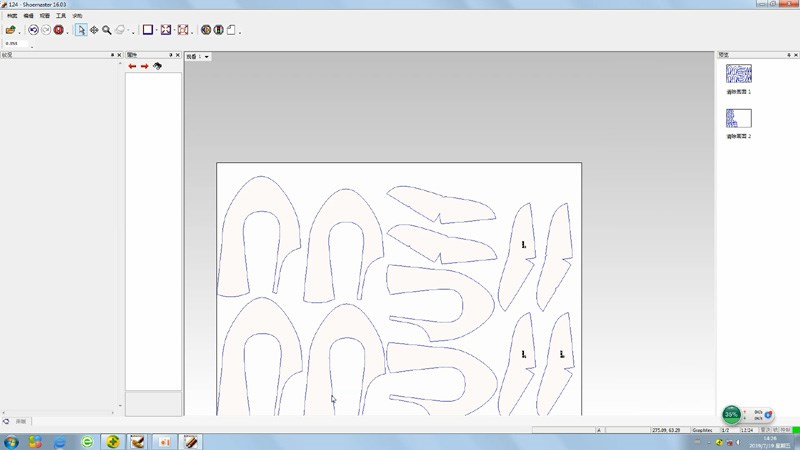Open the layout selector dropdown above canvas
This screenshot has height=450, width=800.
click(206, 57)
